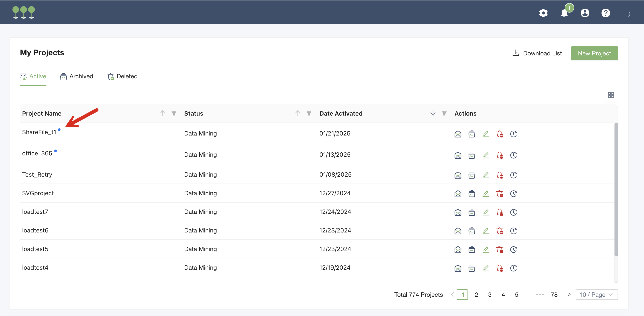Click the help question mark icon
Viewport: 644px width, 316px height.
pyautogui.click(x=605, y=13)
